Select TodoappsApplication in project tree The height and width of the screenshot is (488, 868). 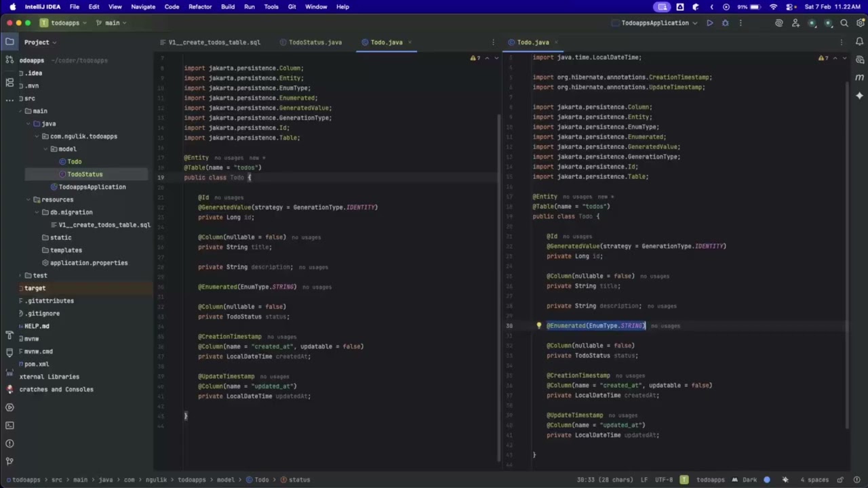[x=92, y=187]
